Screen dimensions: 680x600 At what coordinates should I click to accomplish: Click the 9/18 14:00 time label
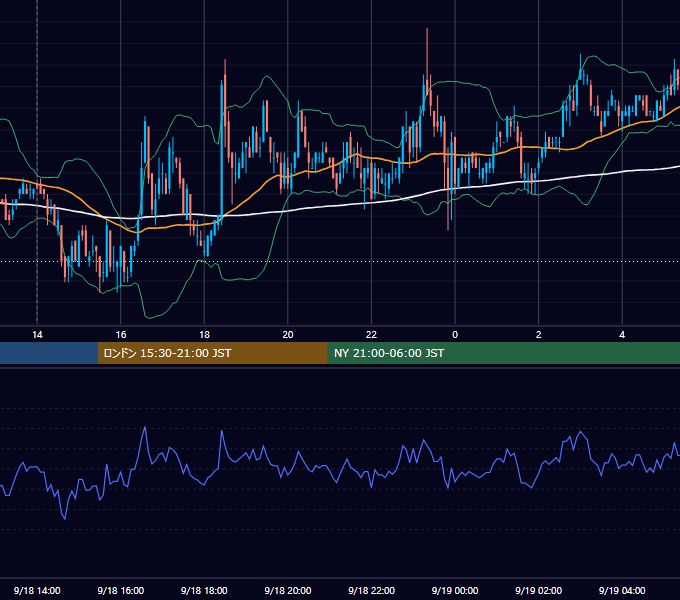tap(37, 590)
